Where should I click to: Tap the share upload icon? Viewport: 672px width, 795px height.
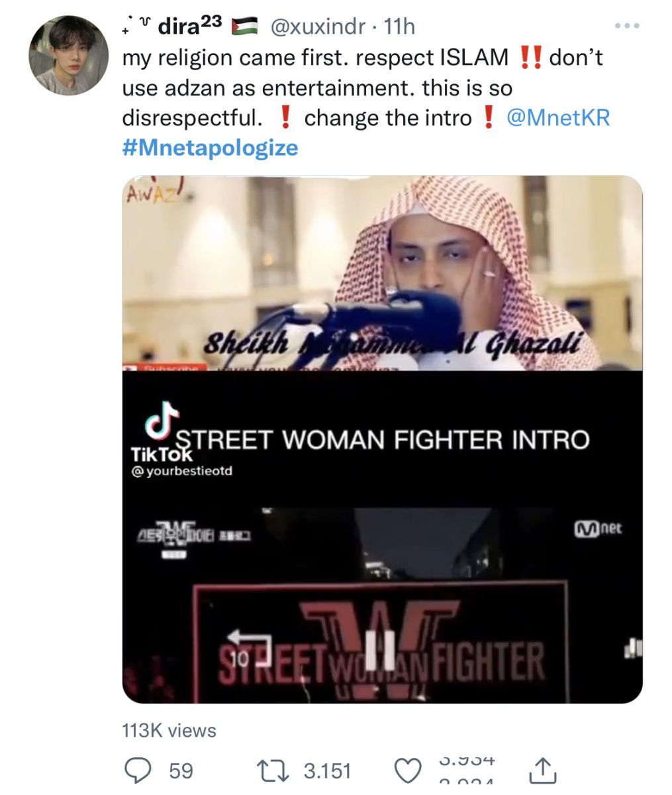(542, 770)
